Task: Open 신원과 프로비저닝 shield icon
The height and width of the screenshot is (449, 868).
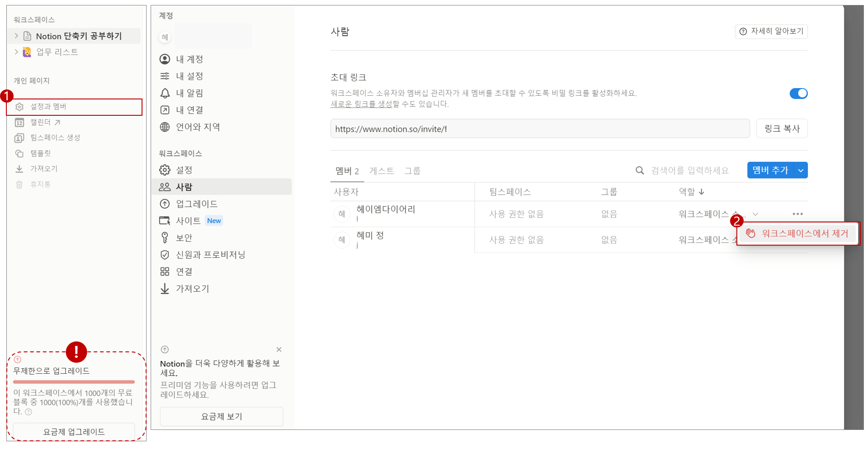Action: pyautogui.click(x=165, y=255)
